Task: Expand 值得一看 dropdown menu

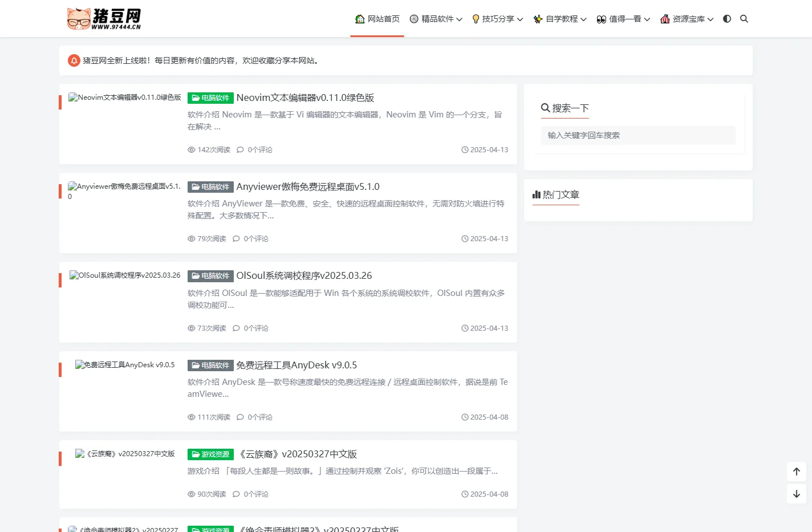Action: 623,19
